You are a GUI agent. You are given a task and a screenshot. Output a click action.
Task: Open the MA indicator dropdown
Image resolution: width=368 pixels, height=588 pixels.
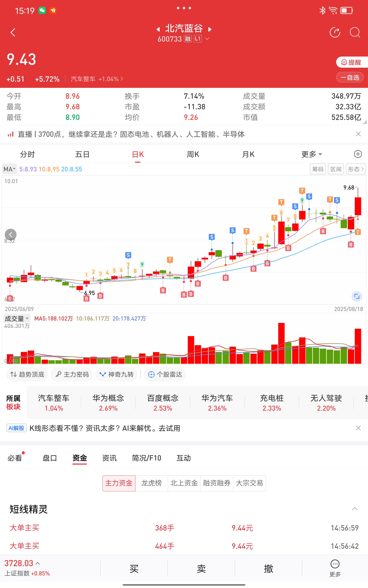tap(9, 169)
